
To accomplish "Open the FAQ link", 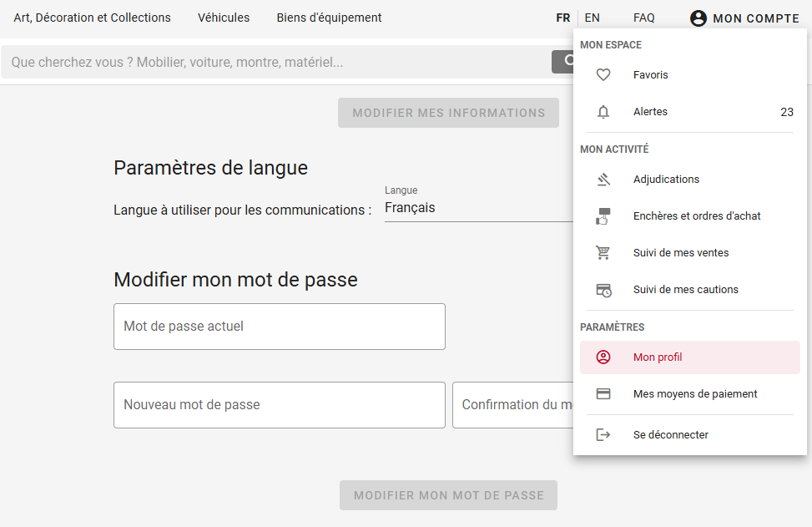I will pyautogui.click(x=643, y=18).
